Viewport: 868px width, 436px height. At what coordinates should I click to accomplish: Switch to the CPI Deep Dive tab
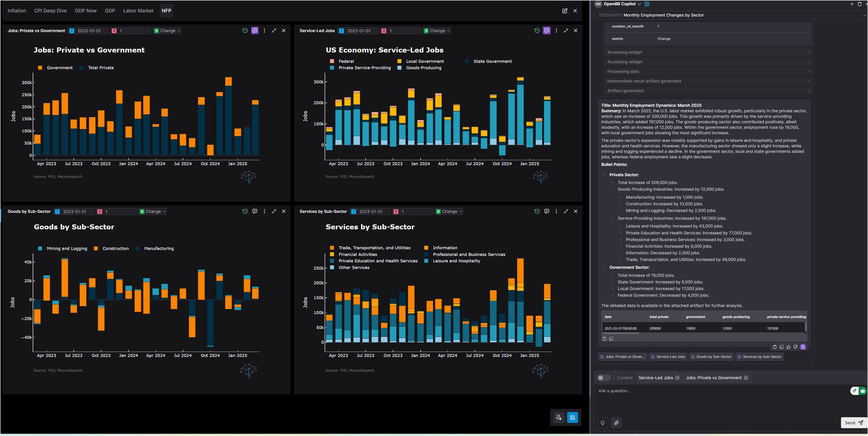point(50,11)
